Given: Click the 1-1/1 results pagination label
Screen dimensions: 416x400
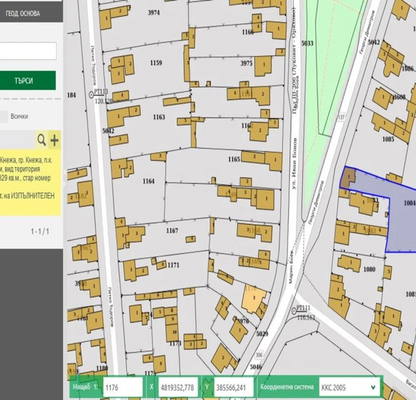Looking at the screenshot, I should [x=40, y=231].
